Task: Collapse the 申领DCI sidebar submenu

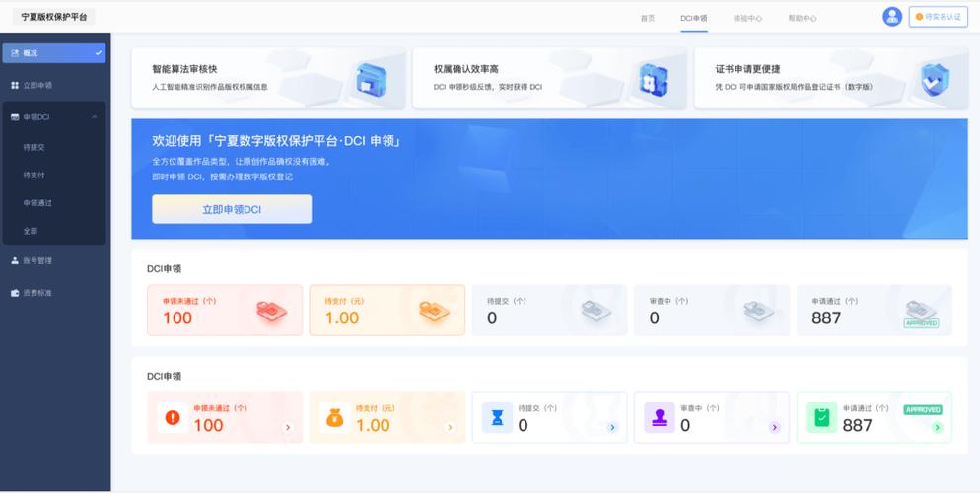Action: (95, 117)
